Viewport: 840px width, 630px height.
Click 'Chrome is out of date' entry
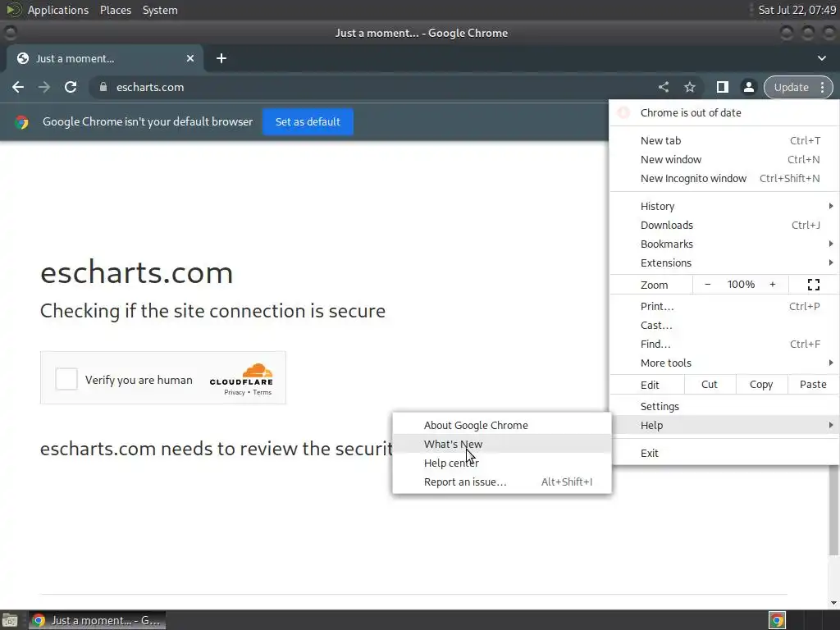tap(724, 112)
